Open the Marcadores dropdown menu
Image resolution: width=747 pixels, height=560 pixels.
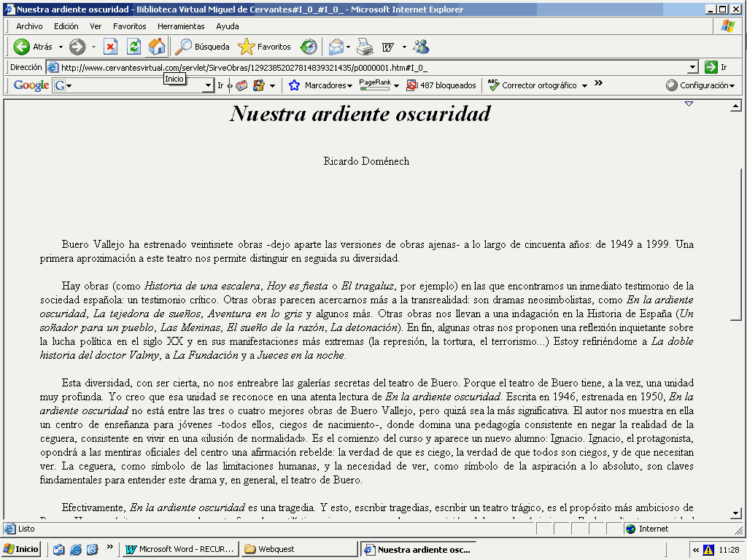(349, 86)
